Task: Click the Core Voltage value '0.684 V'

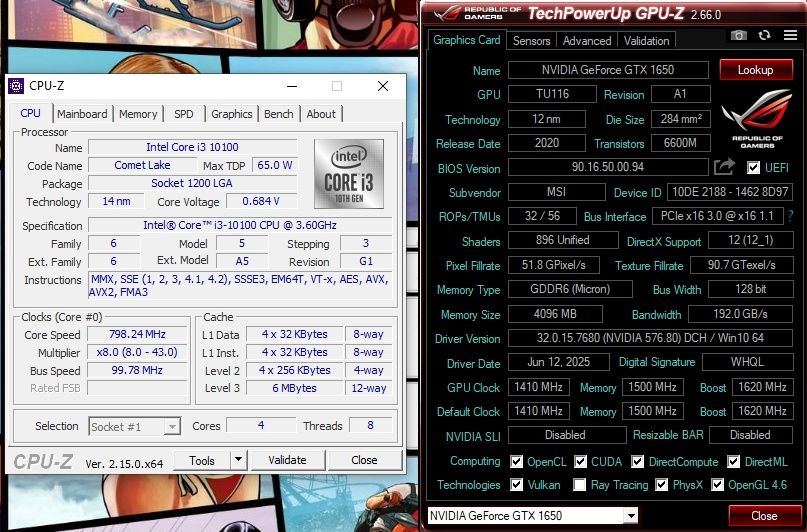Action: coord(261,201)
